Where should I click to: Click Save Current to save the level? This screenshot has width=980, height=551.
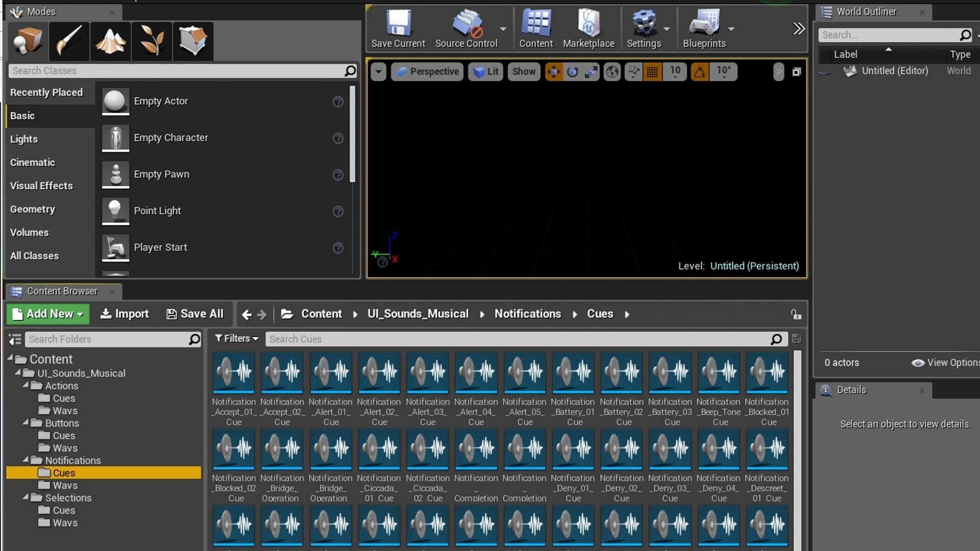click(399, 28)
